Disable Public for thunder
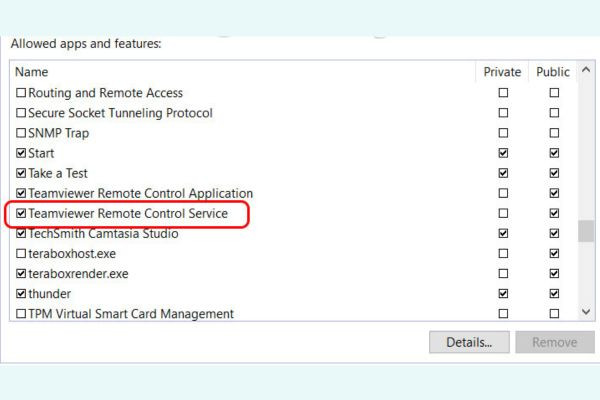Image resolution: width=600 pixels, height=400 pixels. (554, 294)
